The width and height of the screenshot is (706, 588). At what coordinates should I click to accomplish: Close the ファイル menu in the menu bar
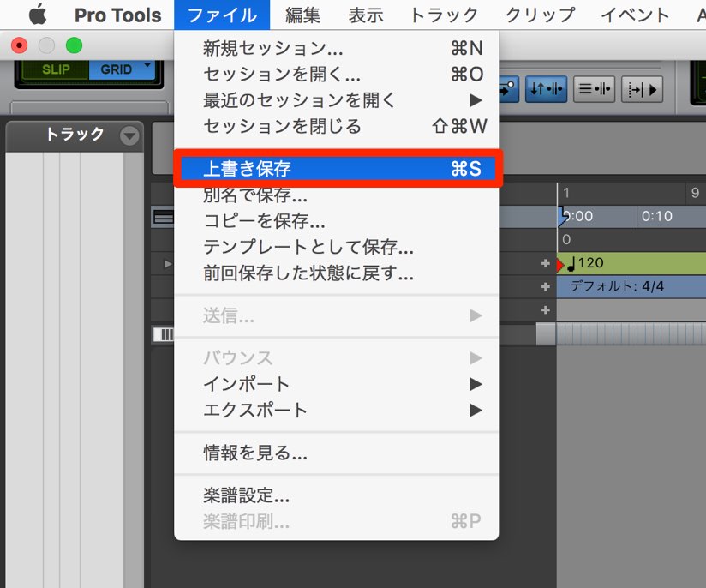coord(222,15)
